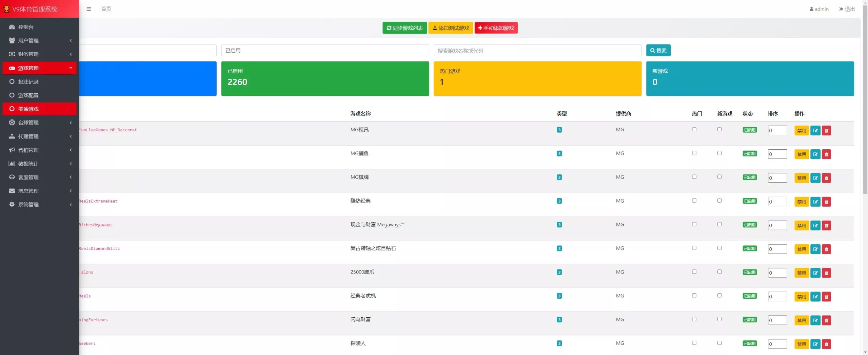868x355 pixels.
Task: Click edit icon for MG视讯 row
Action: [x=815, y=131]
